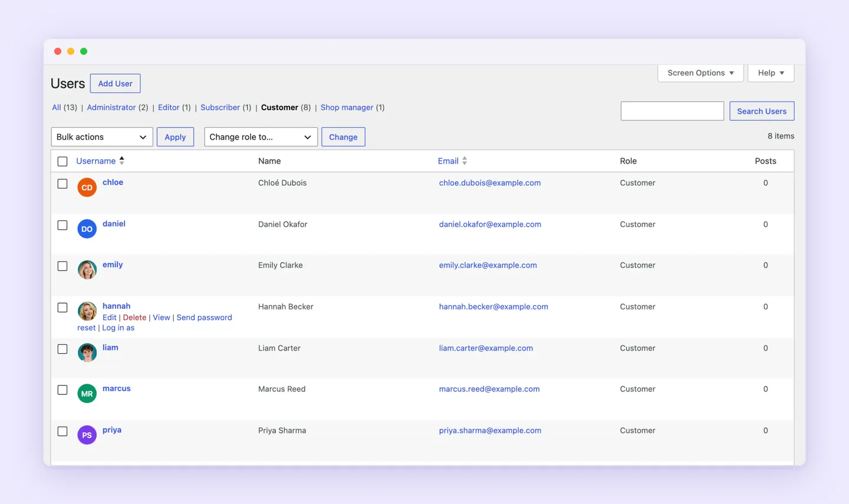Sort table by Username column
The width and height of the screenshot is (849, 504).
click(96, 161)
